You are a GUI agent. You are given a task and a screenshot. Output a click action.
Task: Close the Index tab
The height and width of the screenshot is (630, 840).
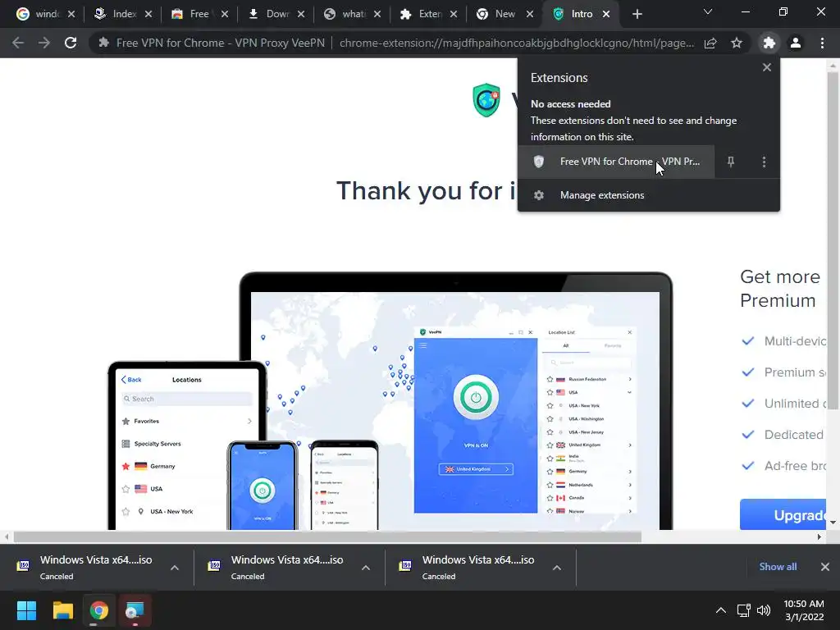pyautogui.click(x=148, y=15)
